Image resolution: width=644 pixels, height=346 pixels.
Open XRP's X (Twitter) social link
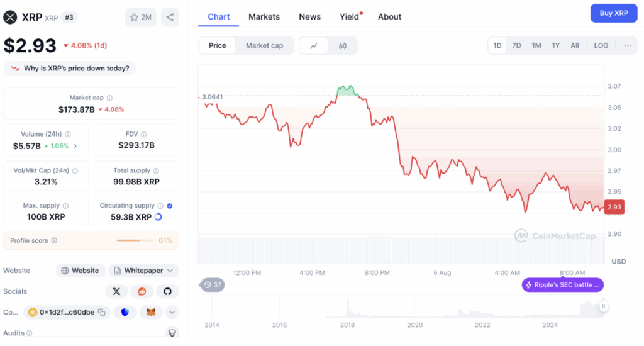pos(116,291)
